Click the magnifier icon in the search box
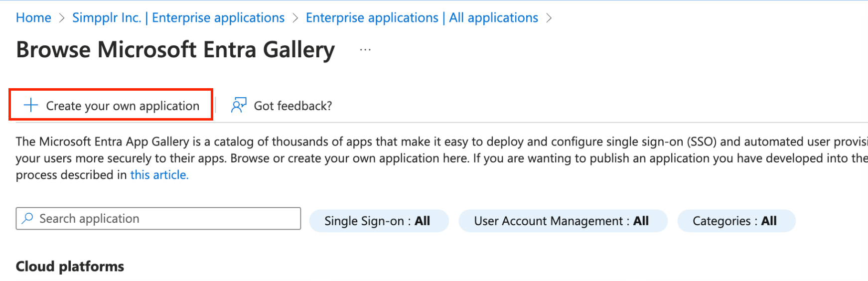This screenshot has height=281, width=868. (x=28, y=218)
